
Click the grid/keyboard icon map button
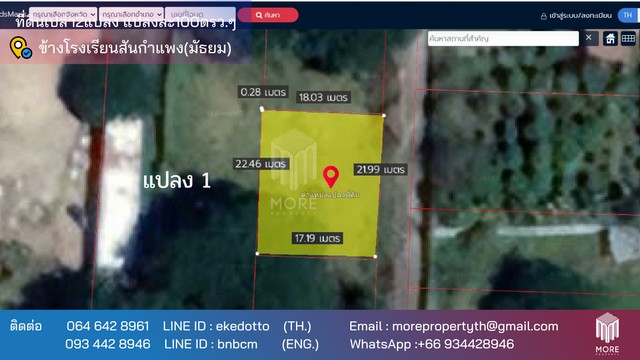[x=628, y=39]
